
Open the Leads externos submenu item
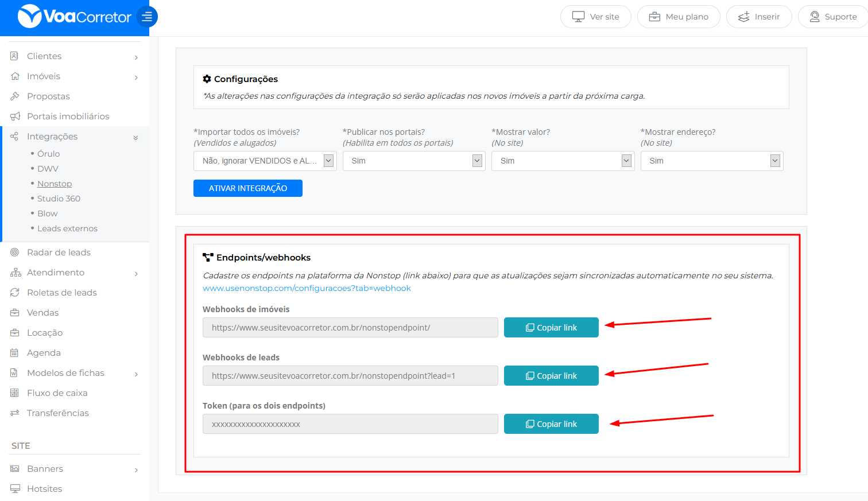[x=67, y=228]
